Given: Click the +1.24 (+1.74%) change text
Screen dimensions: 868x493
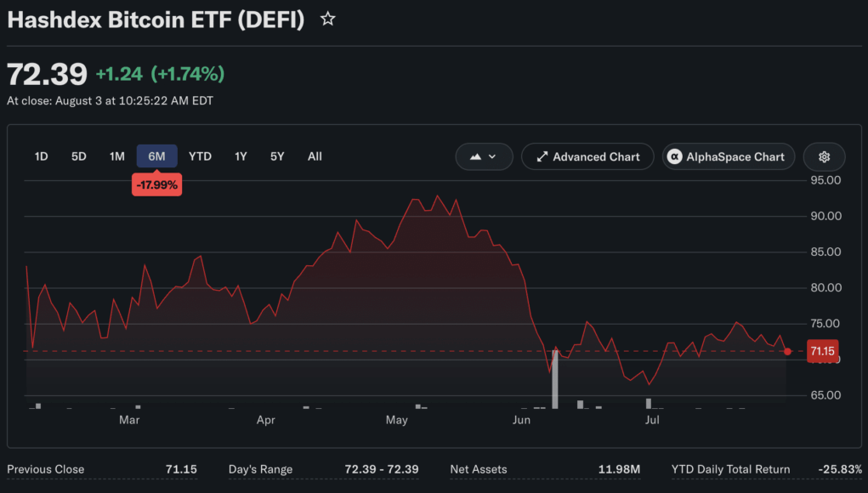Looking at the screenshot, I should [160, 74].
